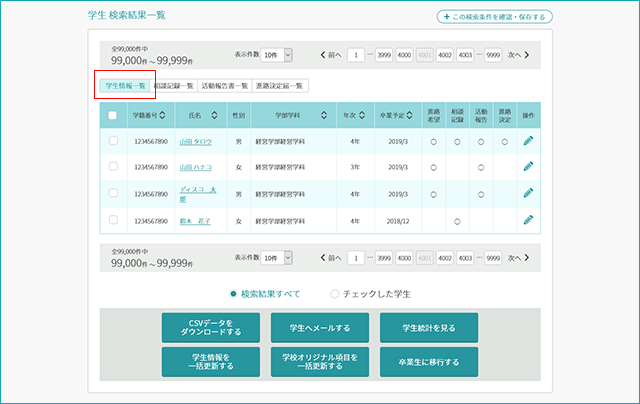Go to page 4002 in top pager
640x404 pixels.
click(444, 55)
